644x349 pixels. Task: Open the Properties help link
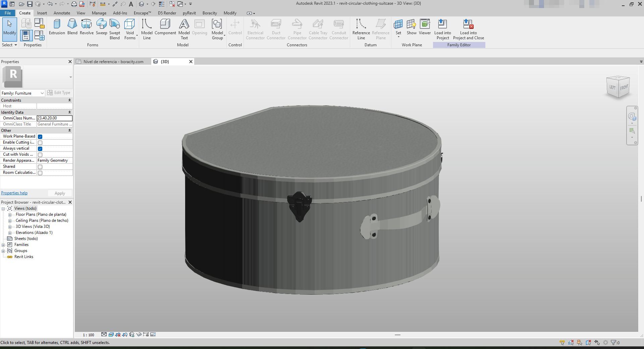click(14, 193)
